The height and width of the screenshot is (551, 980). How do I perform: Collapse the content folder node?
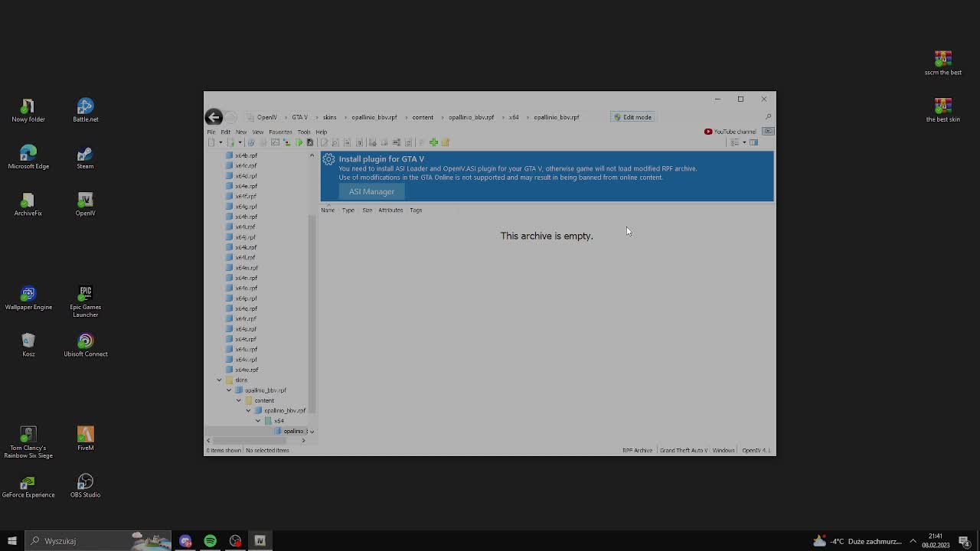(239, 400)
